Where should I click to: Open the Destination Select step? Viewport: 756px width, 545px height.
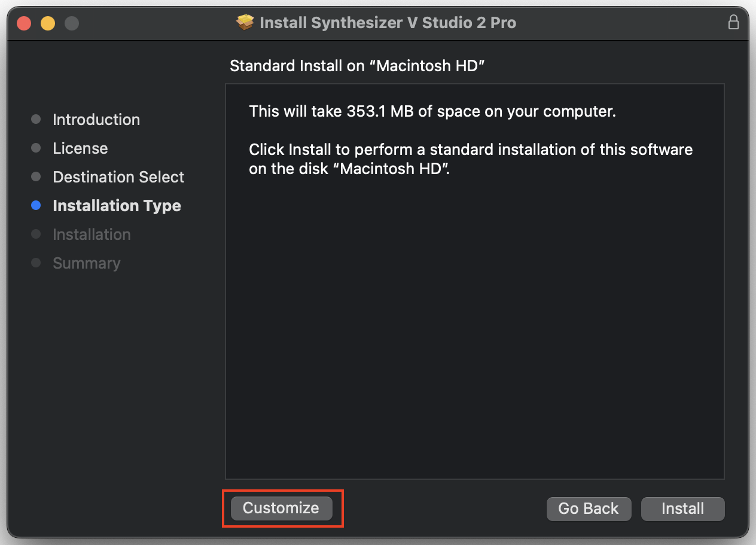[x=118, y=177]
